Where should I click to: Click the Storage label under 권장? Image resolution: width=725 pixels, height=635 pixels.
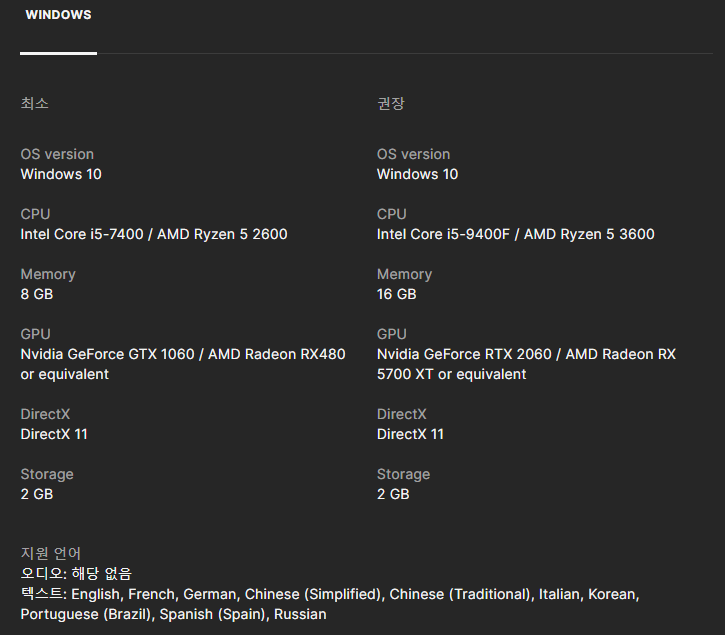click(x=403, y=474)
